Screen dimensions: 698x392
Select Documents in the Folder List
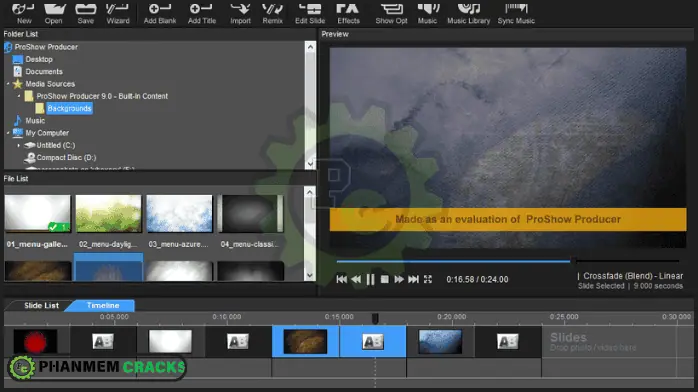tap(44, 72)
